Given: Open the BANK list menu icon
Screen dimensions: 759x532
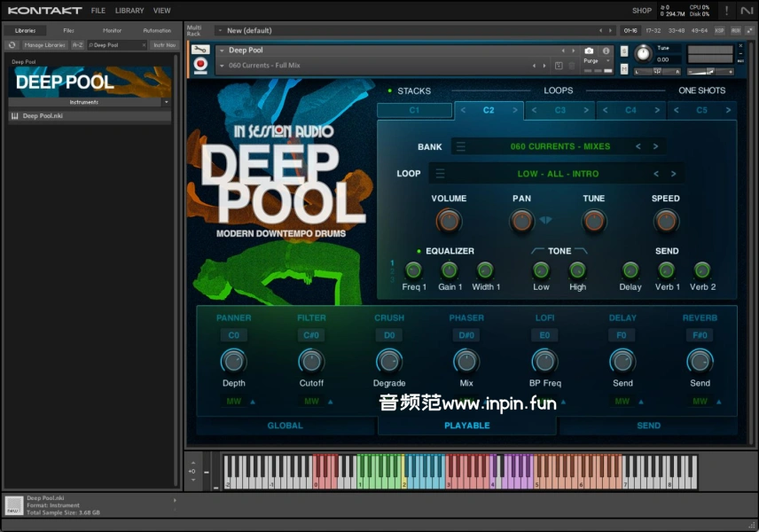Looking at the screenshot, I should point(461,147).
